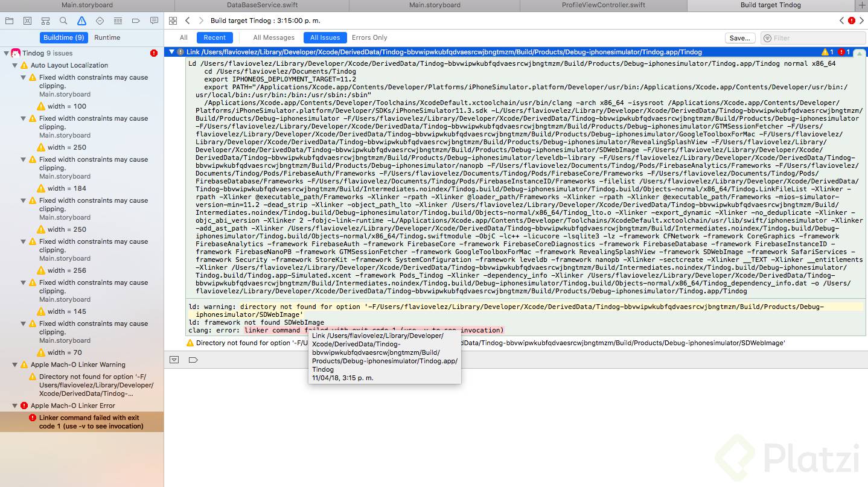This screenshot has height=487, width=868.
Task: Jump to previous issue arrow
Action: click(842, 21)
